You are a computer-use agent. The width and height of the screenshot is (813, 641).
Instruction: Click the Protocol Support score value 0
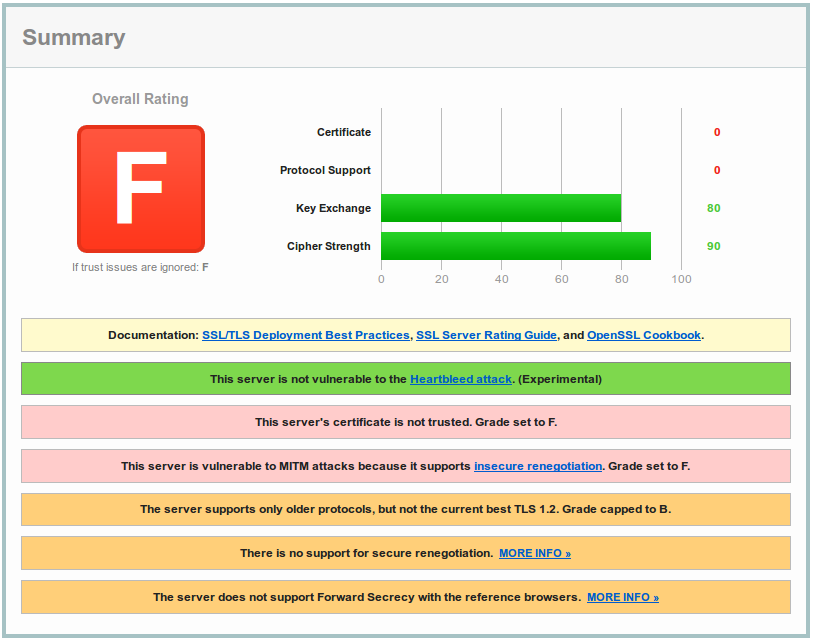click(x=717, y=170)
